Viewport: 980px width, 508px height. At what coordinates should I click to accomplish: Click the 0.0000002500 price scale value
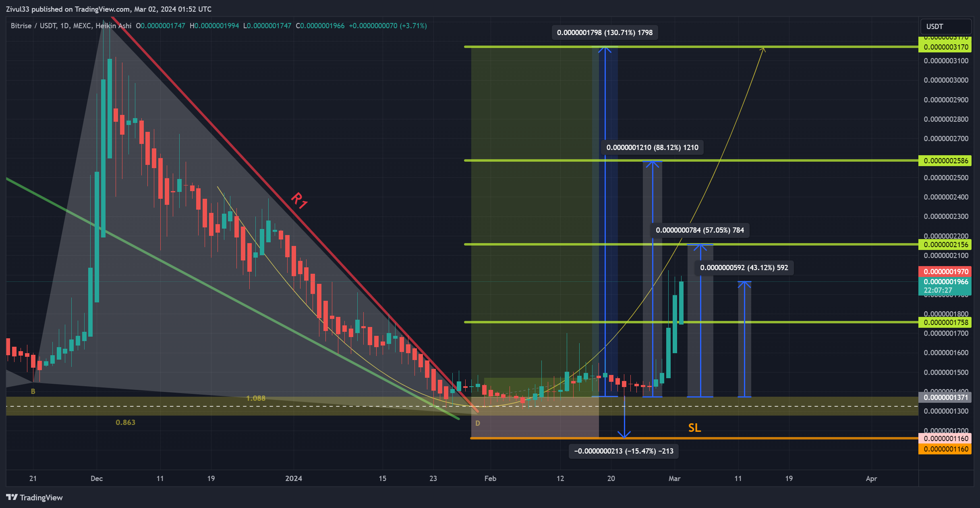[x=946, y=178]
